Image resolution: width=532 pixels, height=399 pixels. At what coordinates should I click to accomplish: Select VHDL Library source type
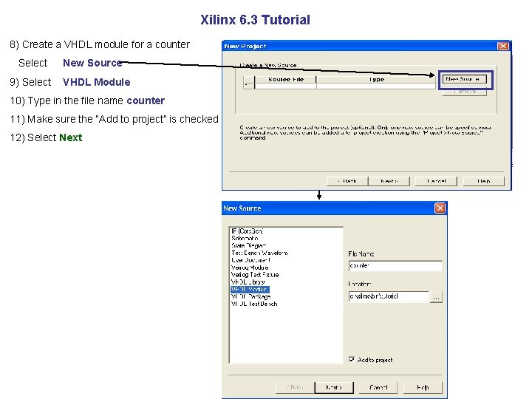pyautogui.click(x=248, y=282)
